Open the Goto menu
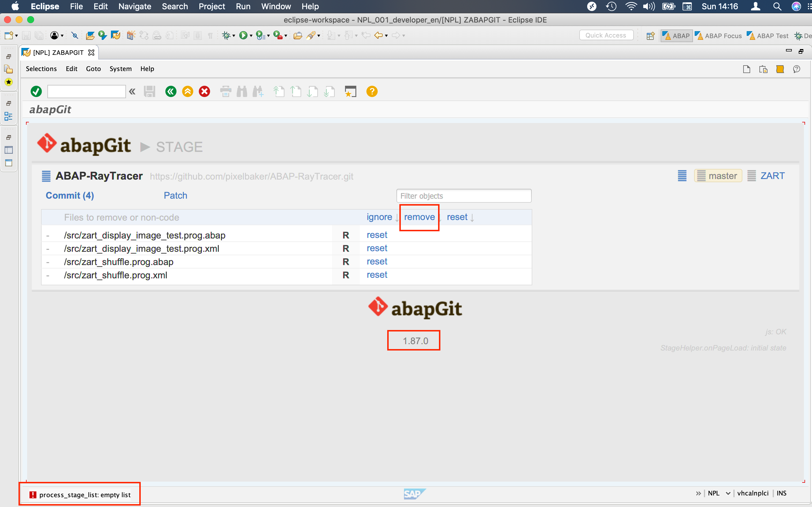Image resolution: width=812 pixels, height=507 pixels. click(93, 69)
